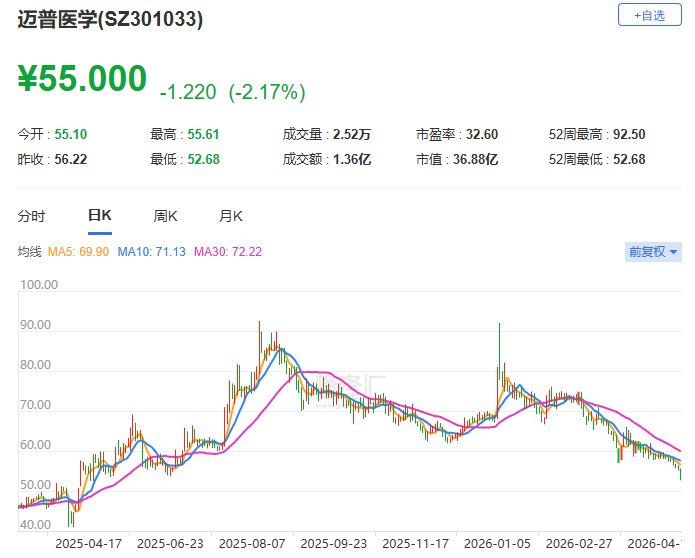
Task: Click the 52周最高 value 92.50
Action: pos(629,134)
